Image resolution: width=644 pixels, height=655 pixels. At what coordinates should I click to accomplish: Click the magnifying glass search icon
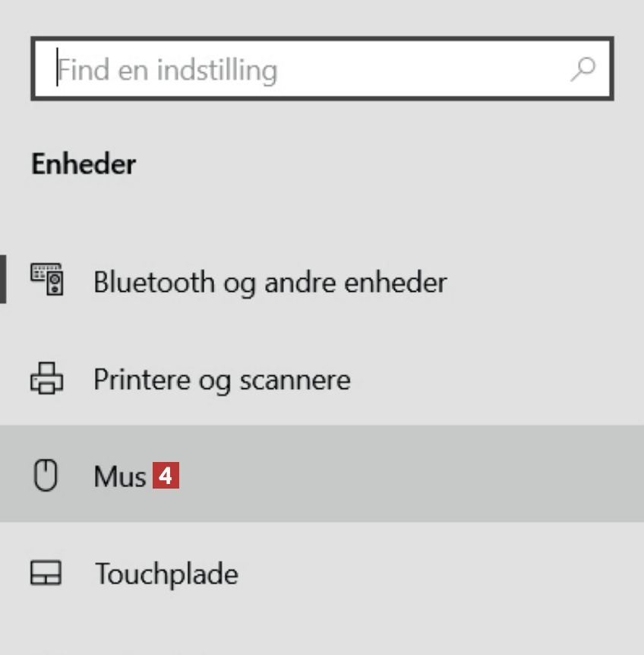[x=583, y=70]
